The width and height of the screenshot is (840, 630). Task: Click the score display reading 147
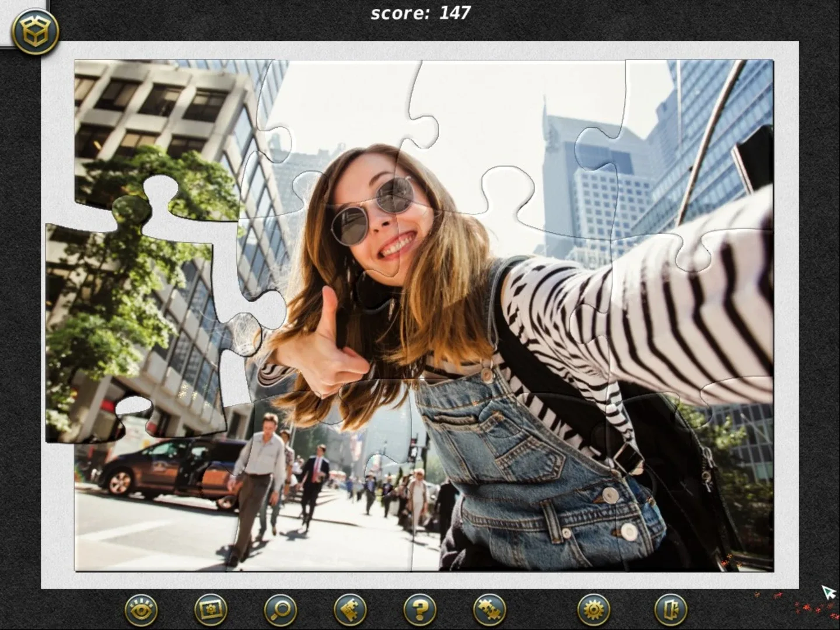pyautogui.click(x=420, y=12)
